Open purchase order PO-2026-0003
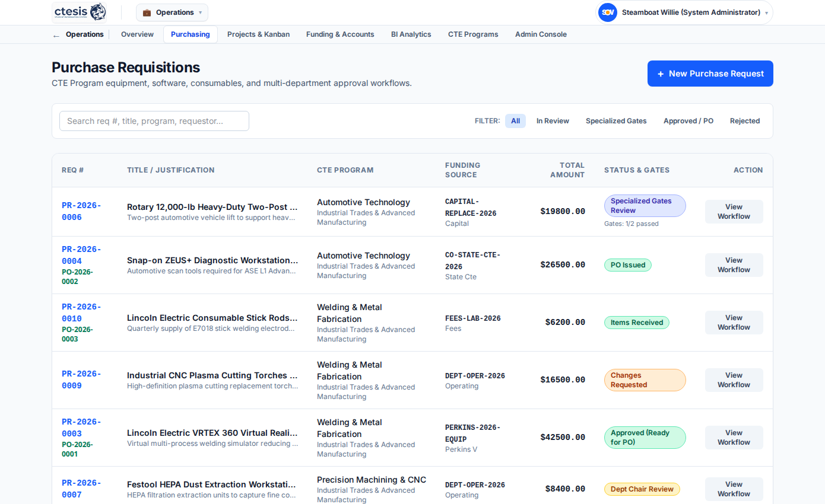This screenshot has height=504, width=825. (x=77, y=334)
